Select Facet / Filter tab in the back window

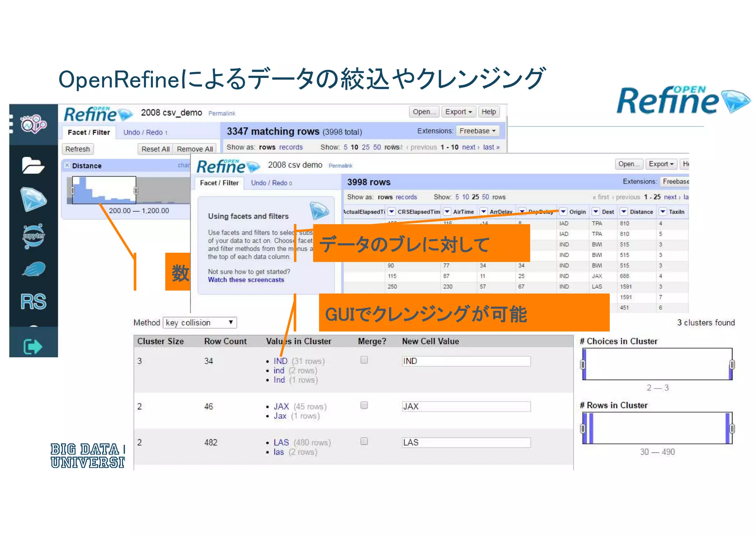(x=89, y=132)
